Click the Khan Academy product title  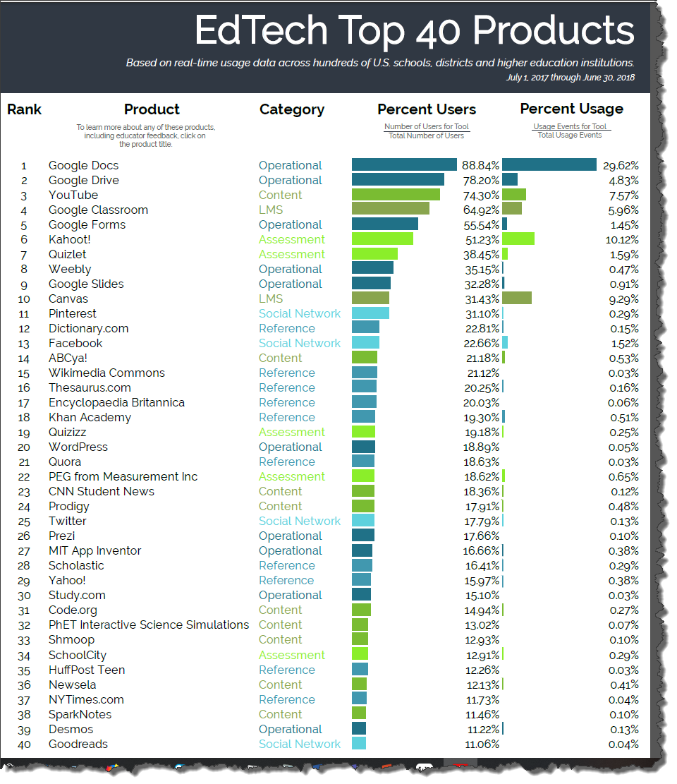90,418
